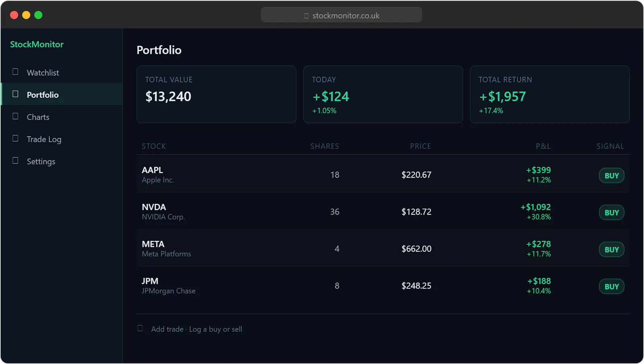644x364 pixels.
Task: Open the Total Return card
Action: tap(550, 94)
